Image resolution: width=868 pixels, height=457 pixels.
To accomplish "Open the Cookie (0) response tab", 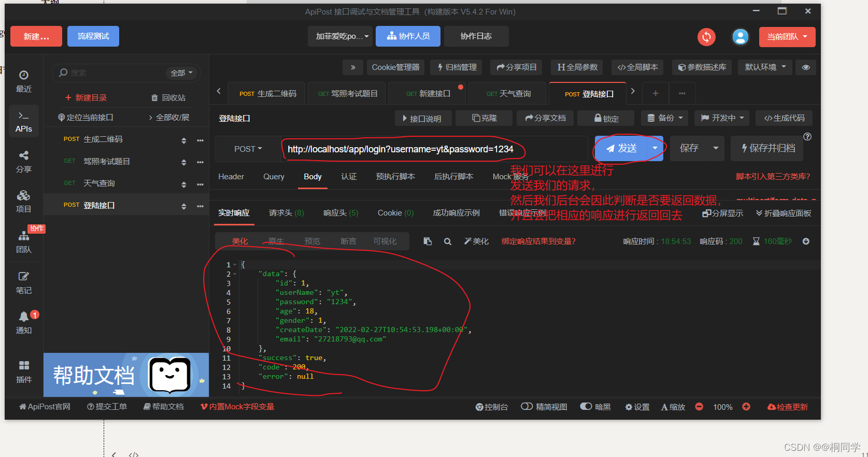I will (x=396, y=213).
